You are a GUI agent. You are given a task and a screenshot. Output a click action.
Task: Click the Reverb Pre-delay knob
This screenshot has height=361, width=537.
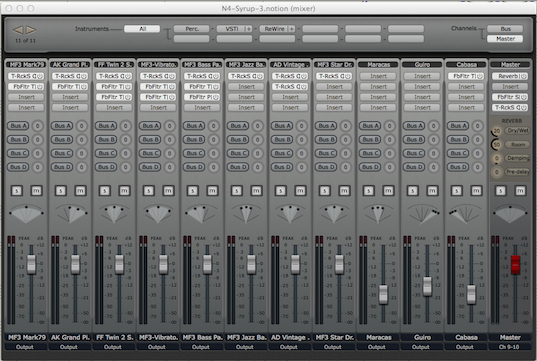pos(497,172)
